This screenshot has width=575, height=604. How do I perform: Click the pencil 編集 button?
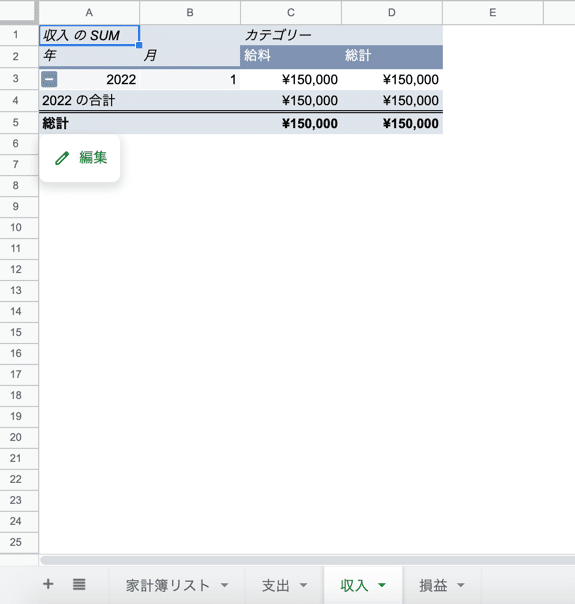[x=80, y=158]
